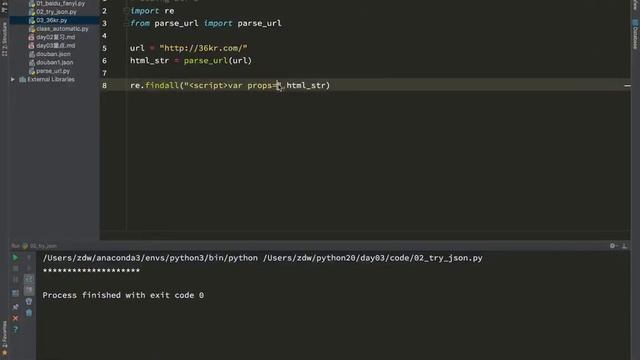Open the day02 markdown file
This screenshot has width=640, height=360.
[x=56, y=37]
